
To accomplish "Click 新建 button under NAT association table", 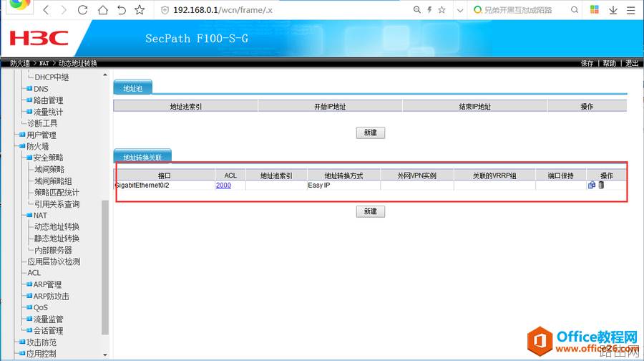I will [371, 211].
